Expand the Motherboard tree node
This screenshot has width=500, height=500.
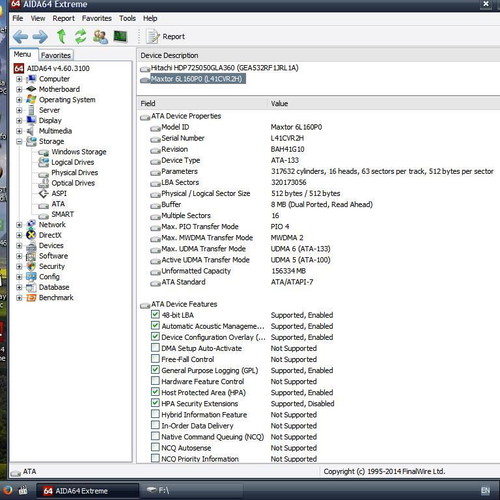click(x=19, y=89)
